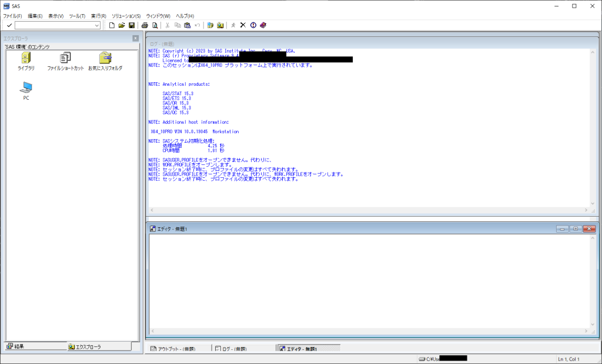Click the command submit checkmark icon

pyautogui.click(x=9, y=25)
